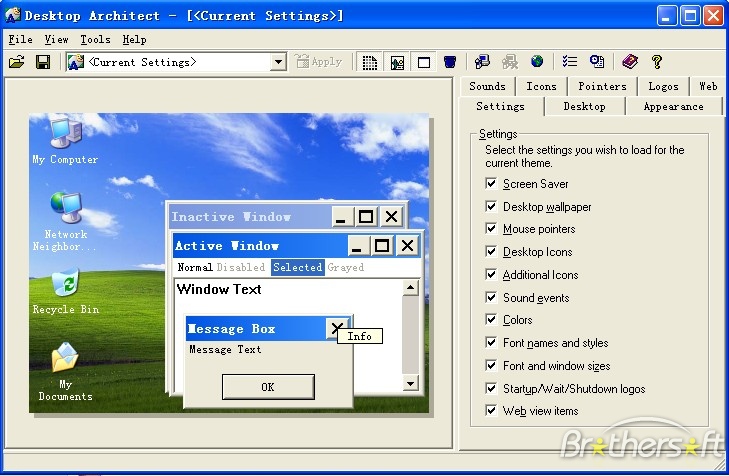This screenshot has height=476, width=729.
Task: Switch to the Desktop tab
Action: click(584, 106)
